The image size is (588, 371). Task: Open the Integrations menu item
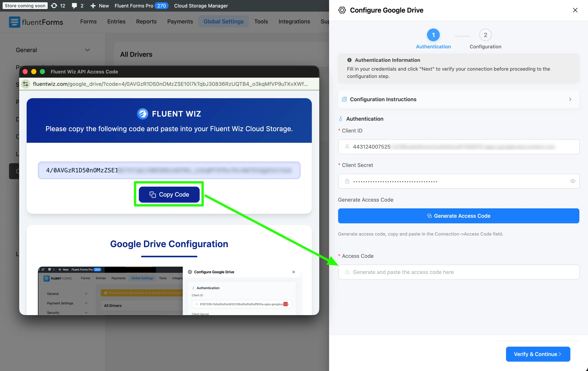294,22
